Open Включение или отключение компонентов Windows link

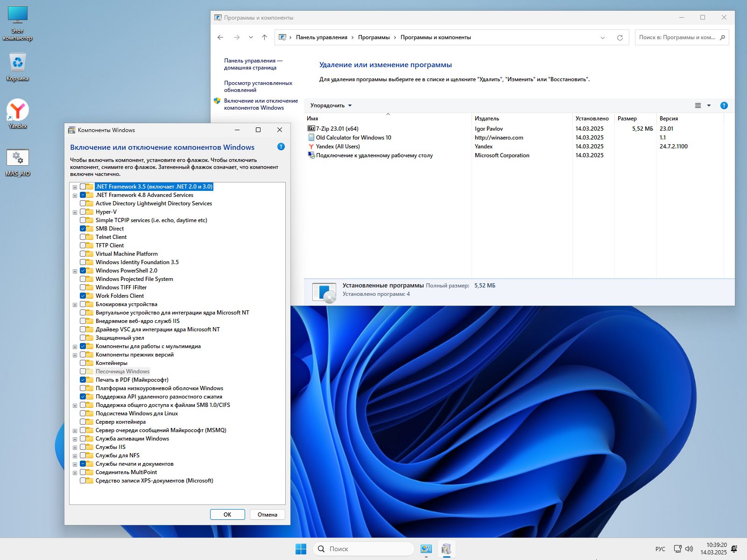point(261,104)
